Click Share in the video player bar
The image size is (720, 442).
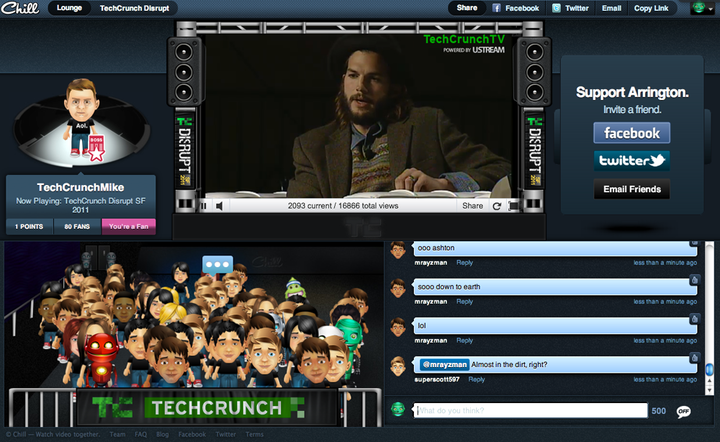[x=472, y=206]
